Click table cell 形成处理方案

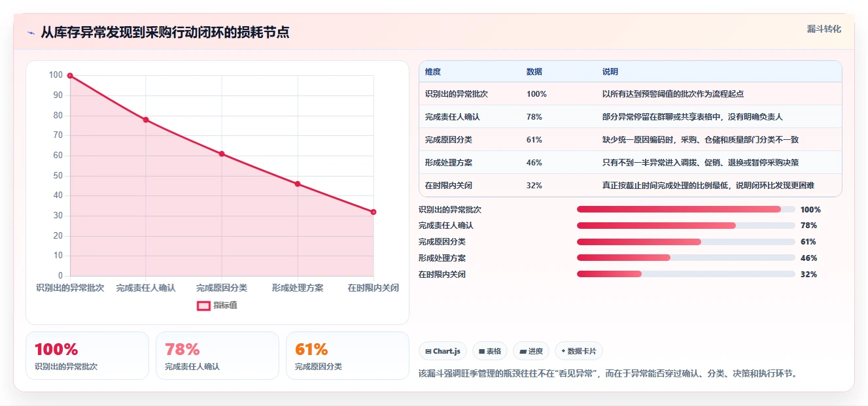(x=448, y=163)
